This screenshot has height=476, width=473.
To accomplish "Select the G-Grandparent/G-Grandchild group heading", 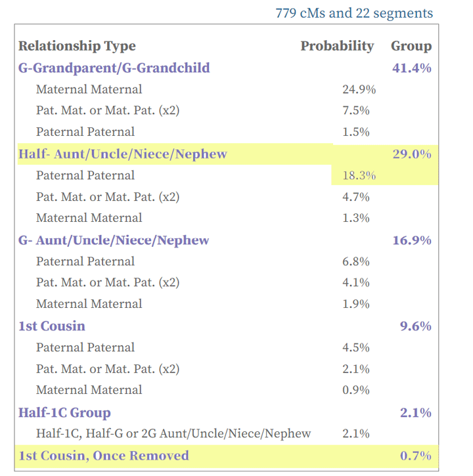I will coord(114,68).
